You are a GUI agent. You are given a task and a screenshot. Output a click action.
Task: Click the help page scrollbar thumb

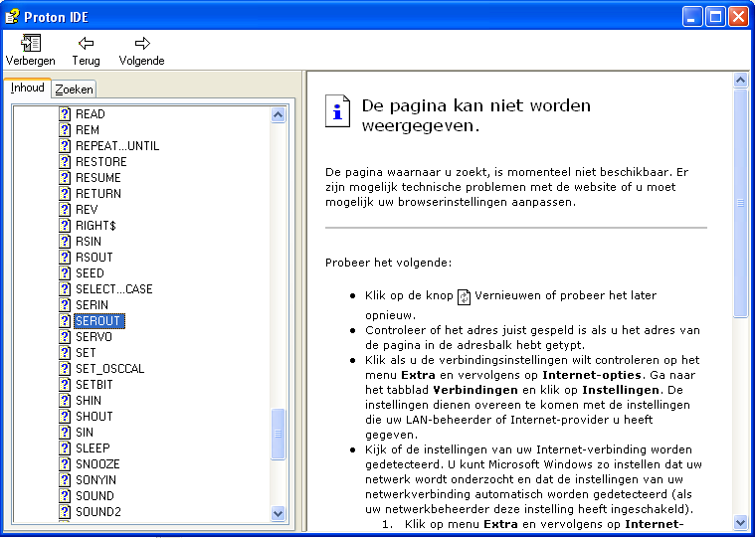pyautogui.click(x=740, y=204)
